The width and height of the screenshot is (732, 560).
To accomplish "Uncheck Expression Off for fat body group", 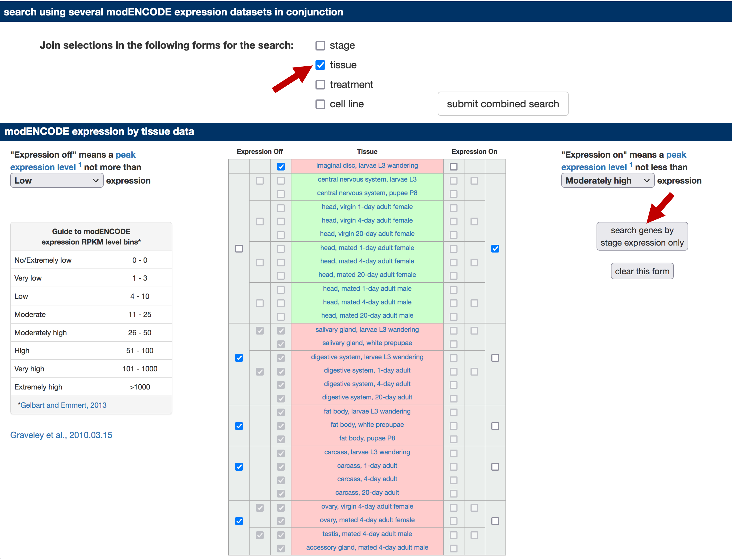I will click(239, 426).
